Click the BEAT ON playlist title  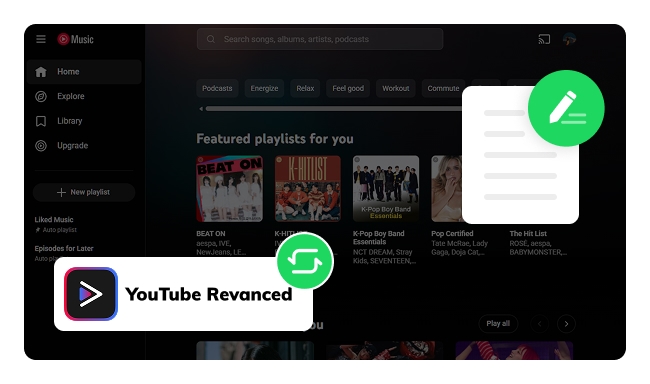[x=211, y=233]
